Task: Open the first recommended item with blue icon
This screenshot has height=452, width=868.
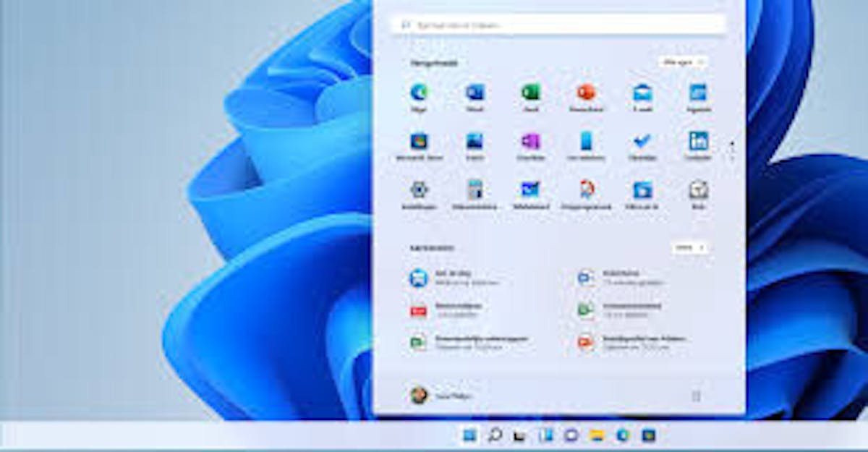Action: 419,278
